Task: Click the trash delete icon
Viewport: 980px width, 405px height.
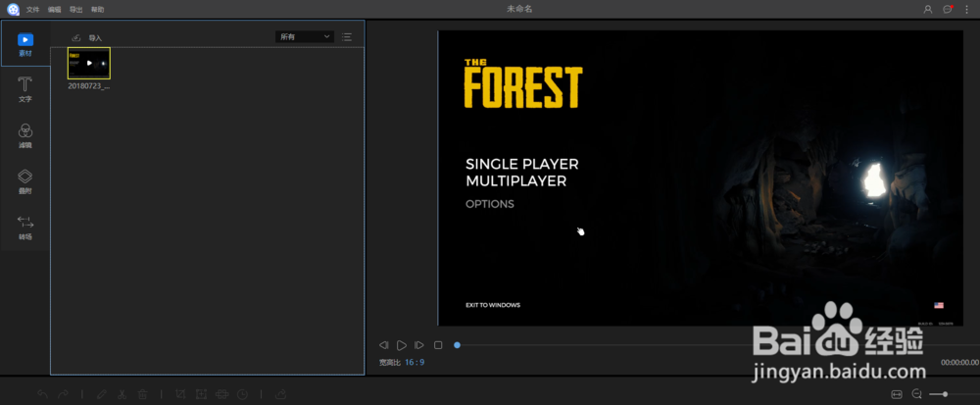Action: 142,394
